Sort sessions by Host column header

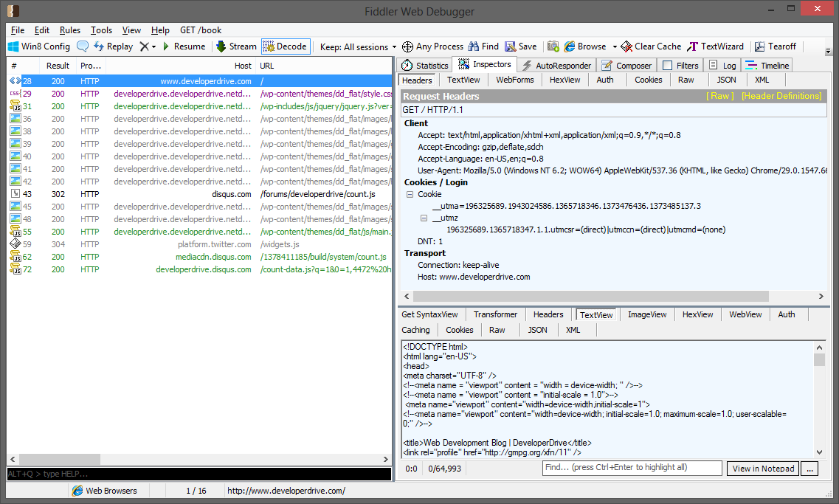click(181, 66)
